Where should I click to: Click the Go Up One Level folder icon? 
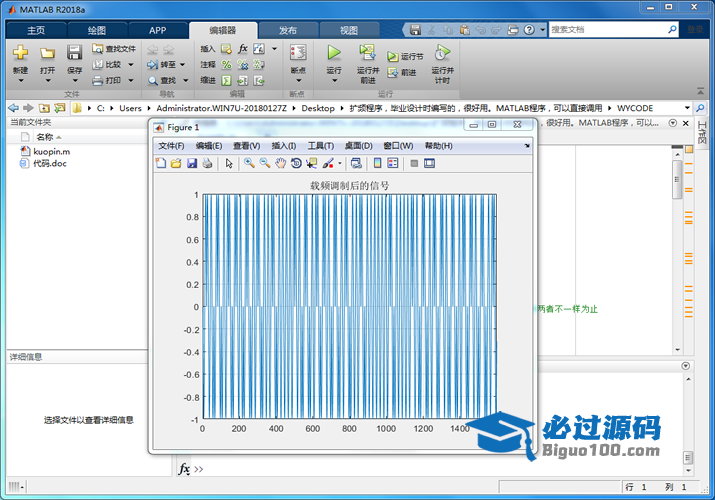(44, 108)
